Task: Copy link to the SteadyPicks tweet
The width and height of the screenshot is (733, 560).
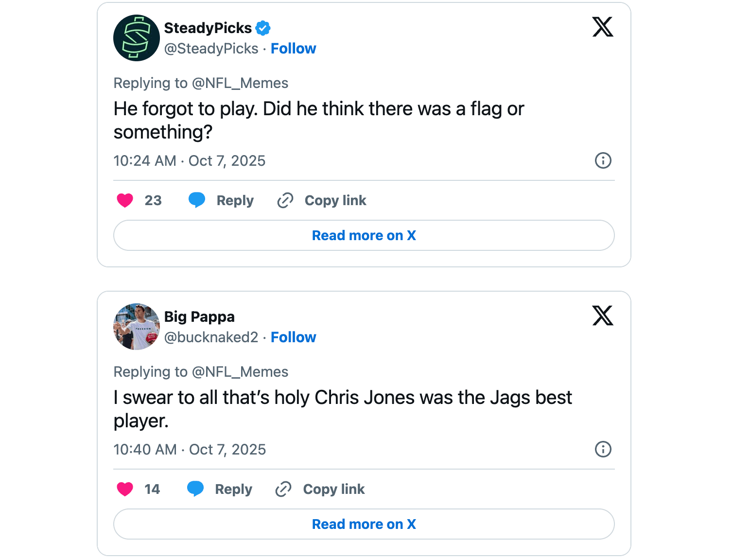Action: click(x=322, y=200)
